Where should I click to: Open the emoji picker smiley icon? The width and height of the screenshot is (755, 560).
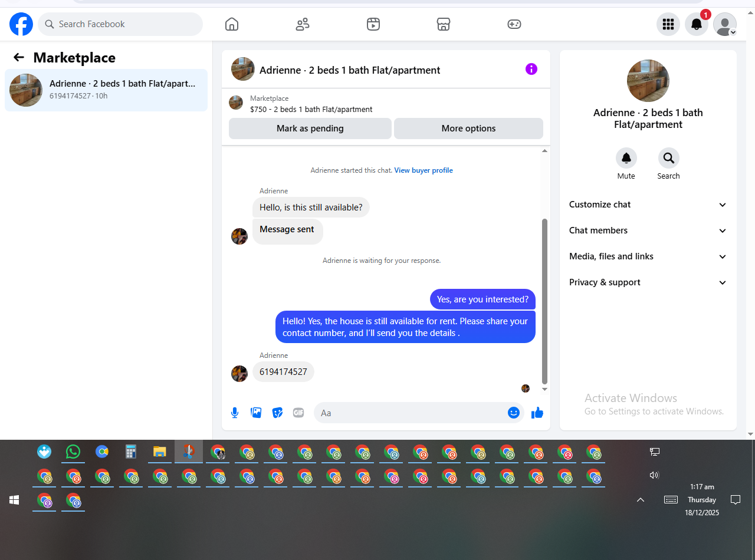click(514, 413)
